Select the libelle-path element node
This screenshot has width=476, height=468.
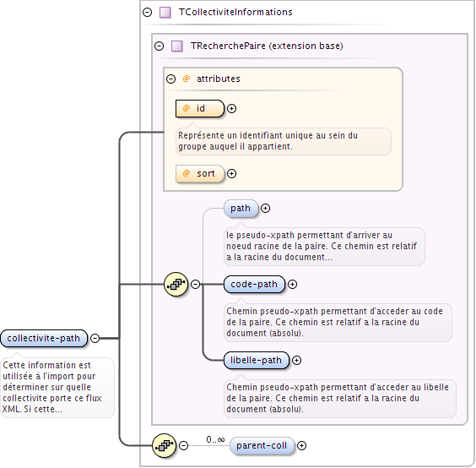[x=257, y=361]
